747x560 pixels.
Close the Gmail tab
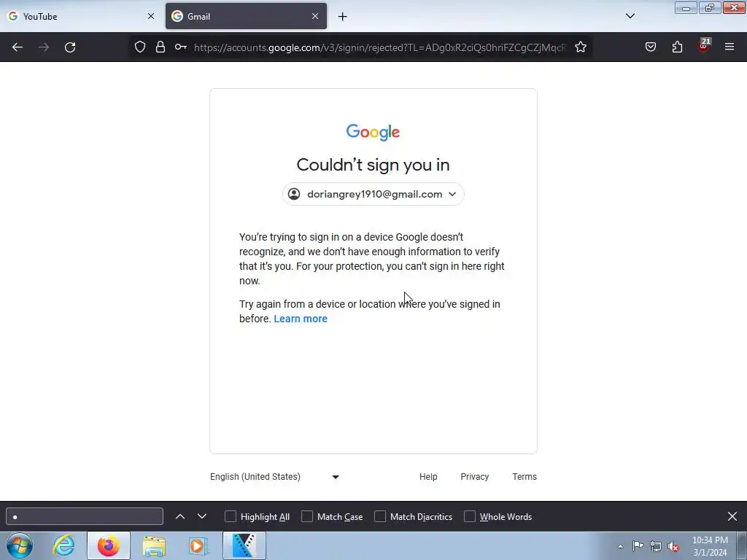coord(315,16)
